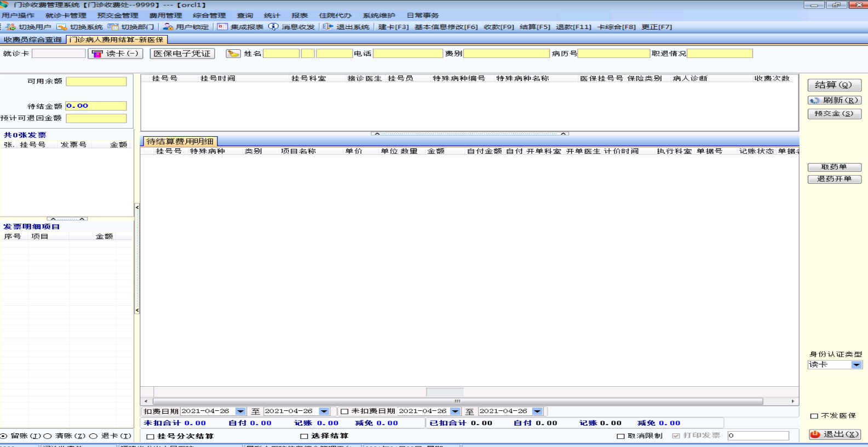Switch to the 收费员综合查询 tab
This screenshot has width=868, height=447.
click(33, 40)
